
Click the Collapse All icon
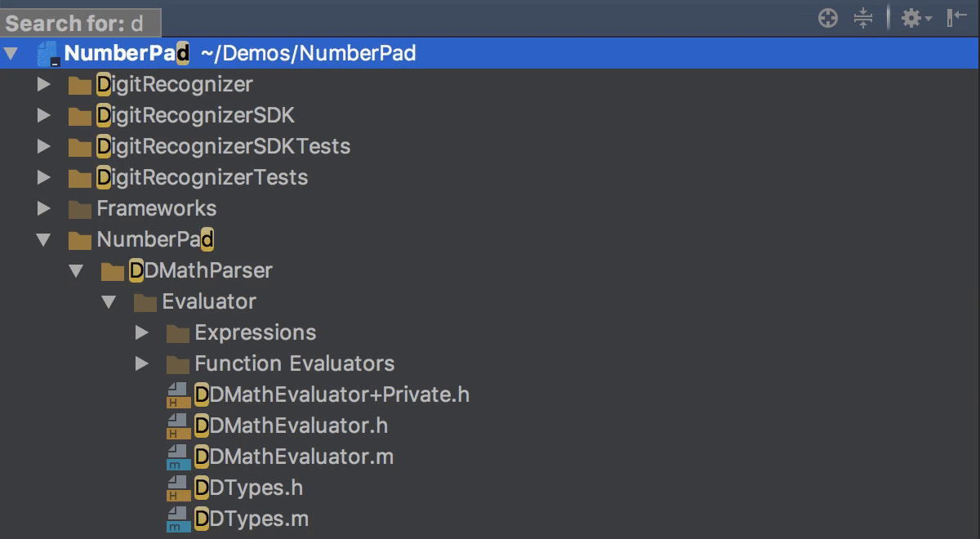[863, 18]
